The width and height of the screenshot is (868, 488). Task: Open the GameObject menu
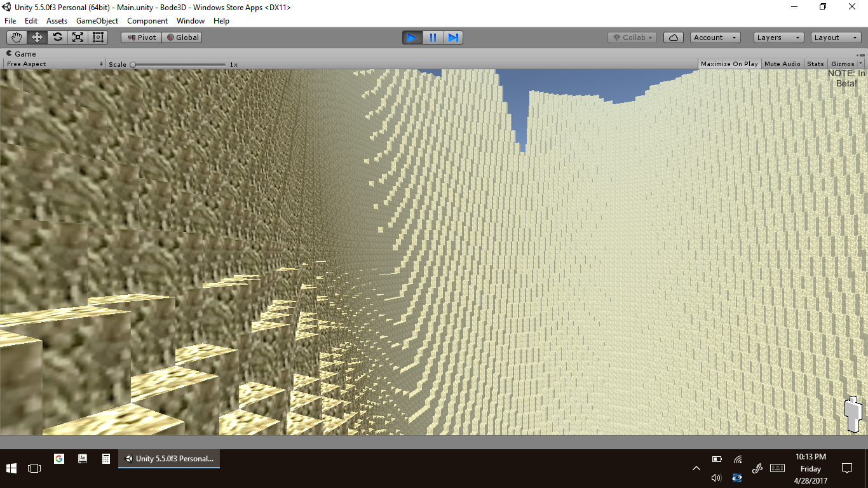pyautogui.click(x=97, y=21)
